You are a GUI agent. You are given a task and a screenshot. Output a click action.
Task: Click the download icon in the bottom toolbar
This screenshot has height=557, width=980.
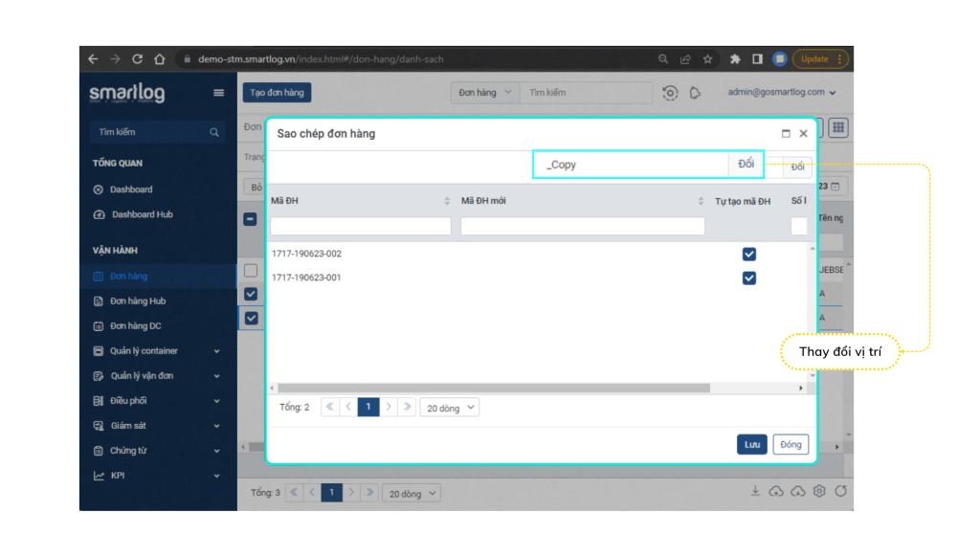click(755, 491)
